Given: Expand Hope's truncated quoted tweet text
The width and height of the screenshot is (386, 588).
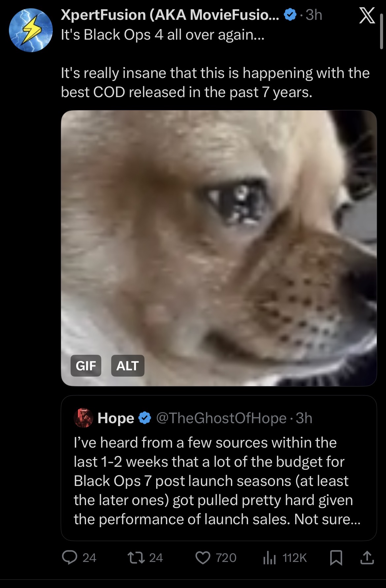Looking at the screenshot, I should pyautogui.click(x=217, y=481).
